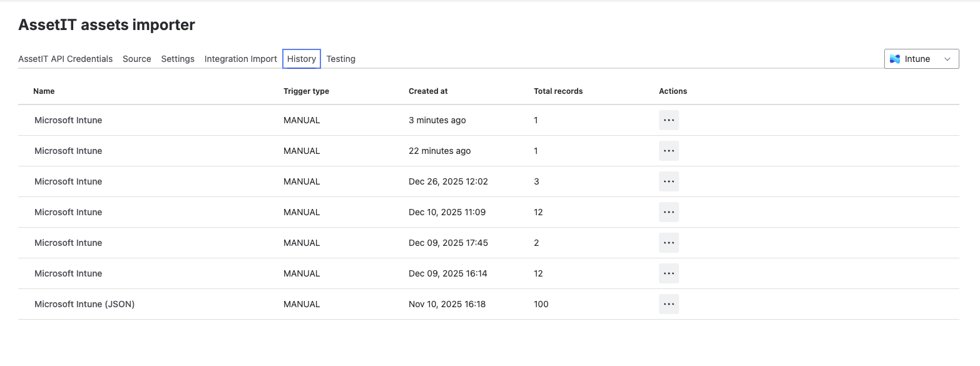Open actions menu for 3 minutes ago import
The width and height of the screenshot is (980, 366).
(x=668, y=120)
